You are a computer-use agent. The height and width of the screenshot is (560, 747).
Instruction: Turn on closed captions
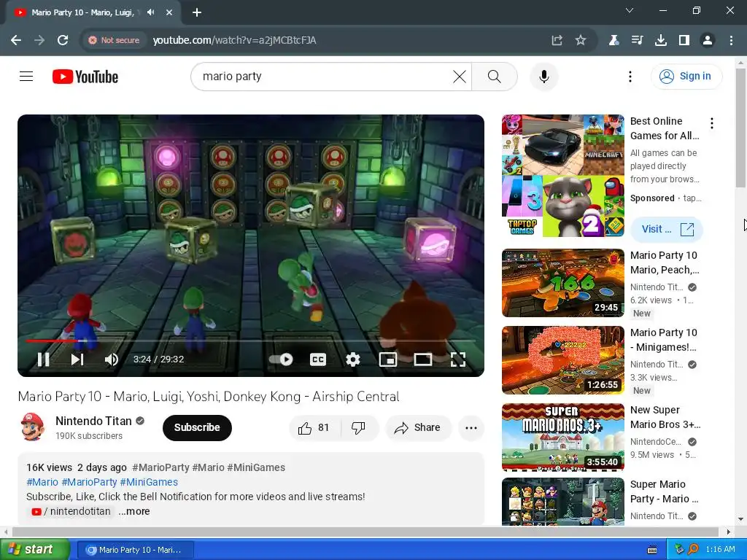pyautogui.click(x=318, y=359)
